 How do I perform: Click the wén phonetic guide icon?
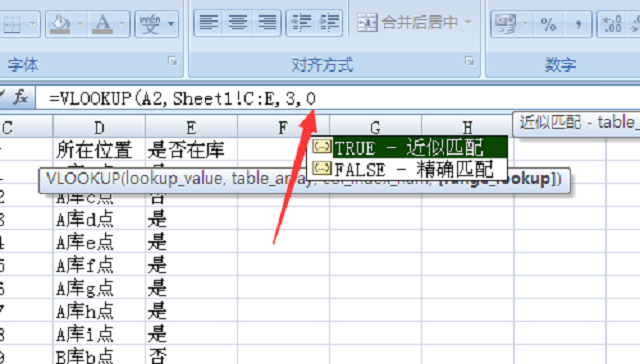point(150,24)
